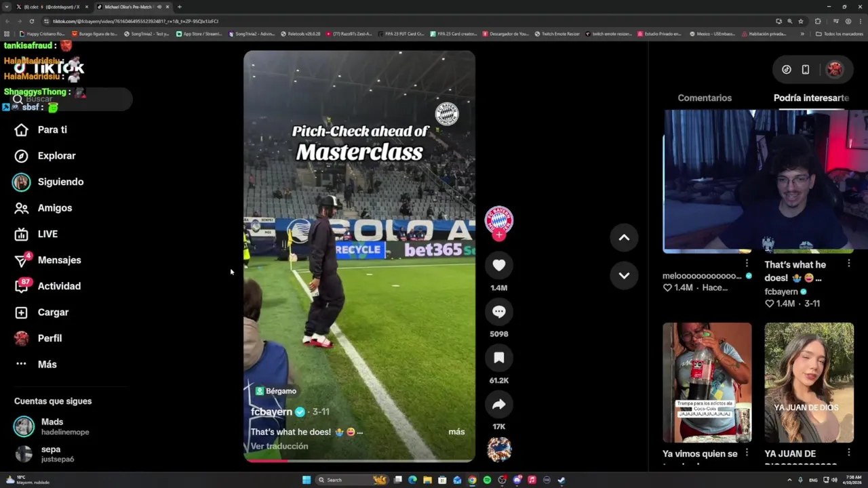The image size is (868, 488).
Task: Open the Bérgamo location tag
Action: (276, 391)
